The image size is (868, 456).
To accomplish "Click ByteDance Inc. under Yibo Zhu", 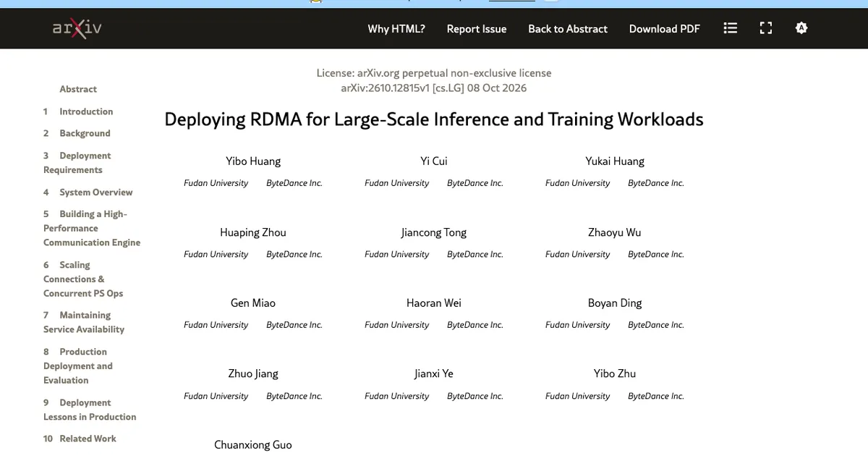I will [656, 396].
